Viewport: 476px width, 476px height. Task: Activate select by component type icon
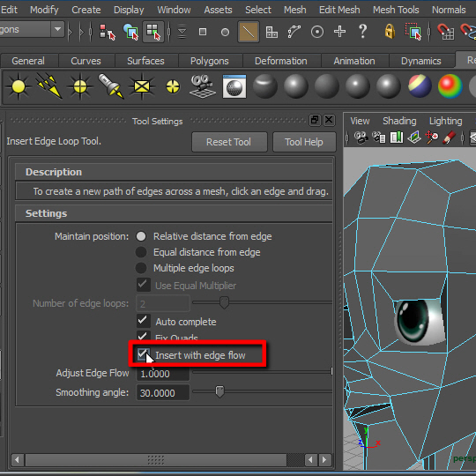click(x=153, y=32)
